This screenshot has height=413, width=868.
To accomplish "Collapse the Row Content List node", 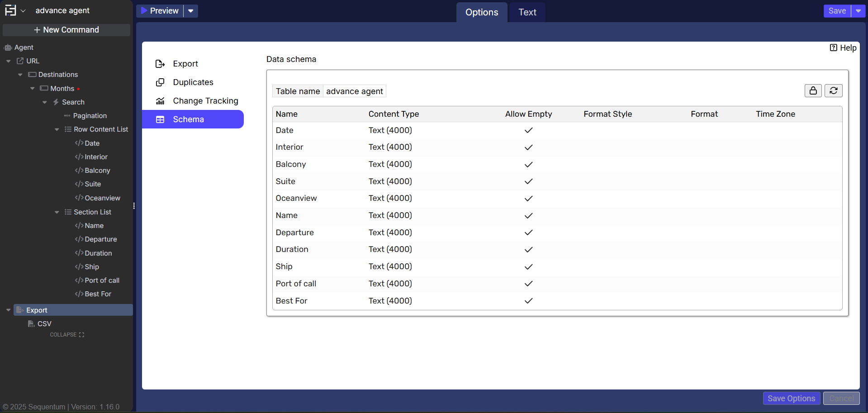I will point(57,130).
